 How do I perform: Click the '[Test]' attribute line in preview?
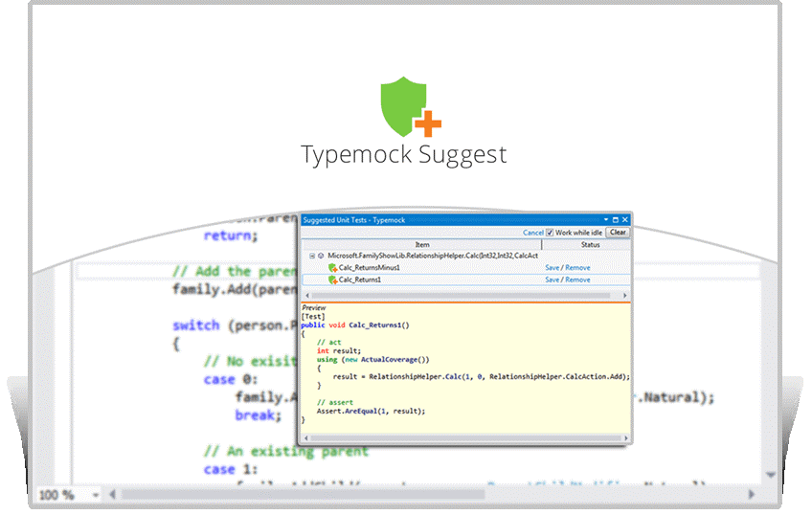pos(313,316)
